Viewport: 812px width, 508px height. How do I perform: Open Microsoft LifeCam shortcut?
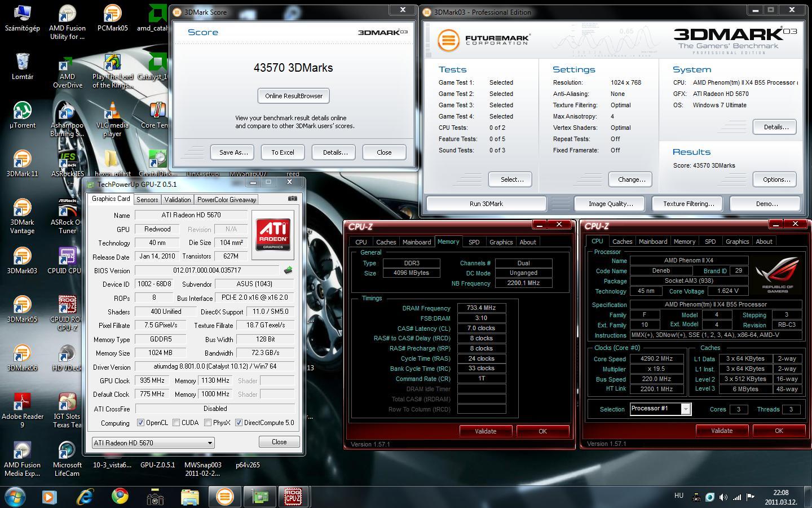coord(67,458)
